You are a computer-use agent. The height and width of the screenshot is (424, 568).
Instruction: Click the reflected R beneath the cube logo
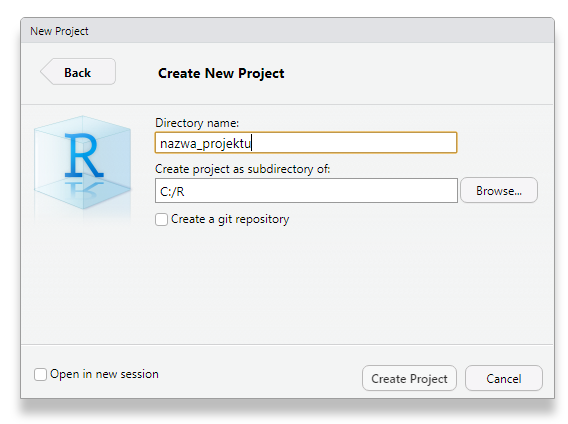[84, 190]
